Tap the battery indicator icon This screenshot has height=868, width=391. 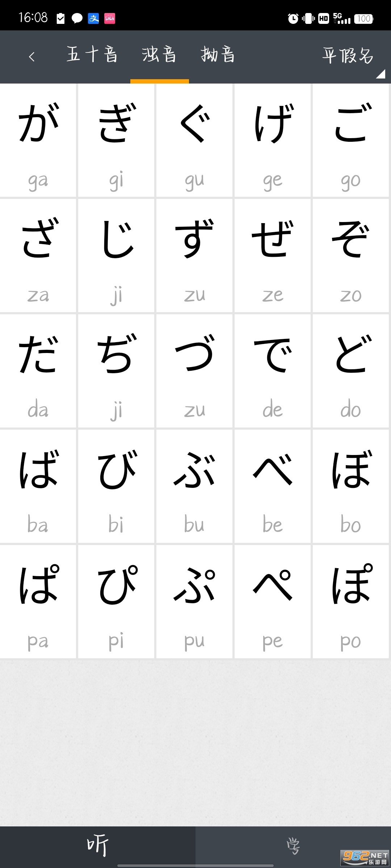pyautogui.click(x=364, y=18)
